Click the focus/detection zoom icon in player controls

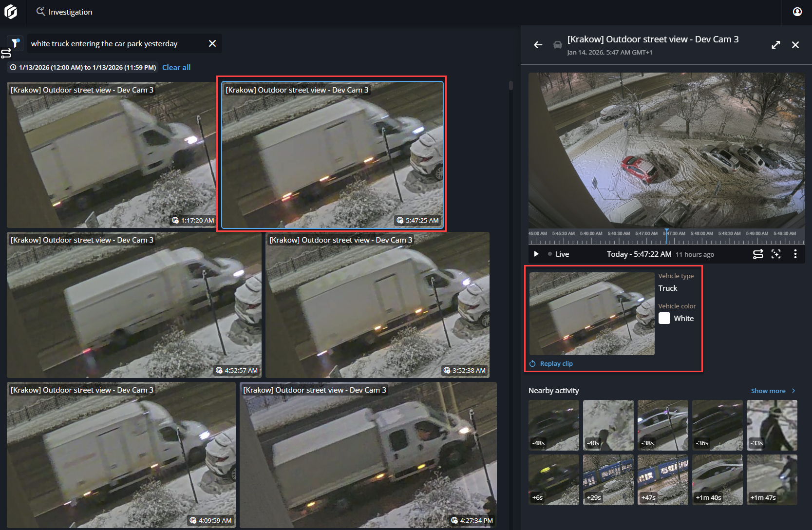pyautogui.click(x=776, y=254)
